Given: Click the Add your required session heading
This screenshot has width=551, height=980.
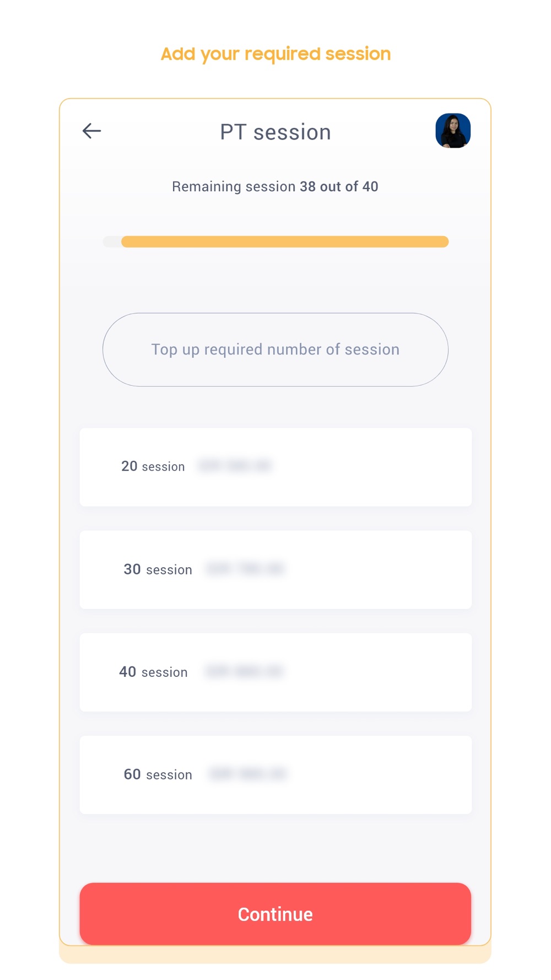Looking at the screenshot, I should tap(275, 54).
